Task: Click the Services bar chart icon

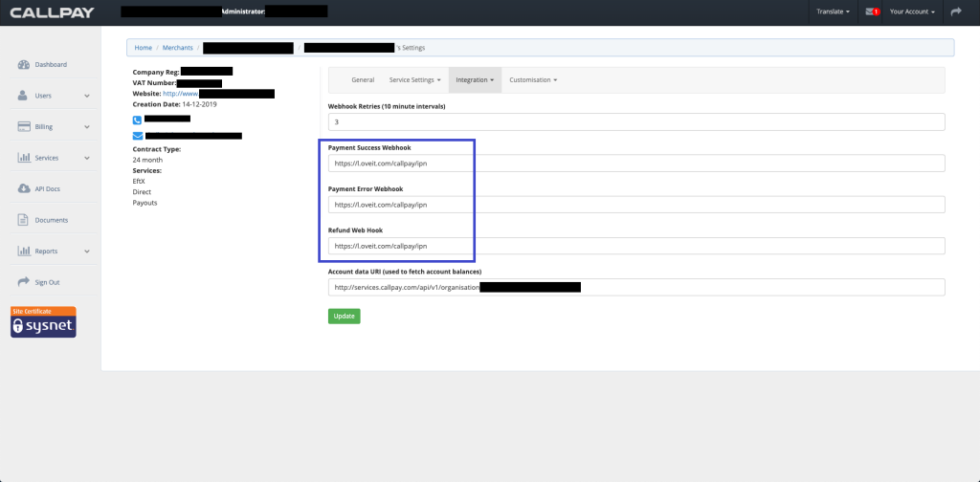Action: 24,158
